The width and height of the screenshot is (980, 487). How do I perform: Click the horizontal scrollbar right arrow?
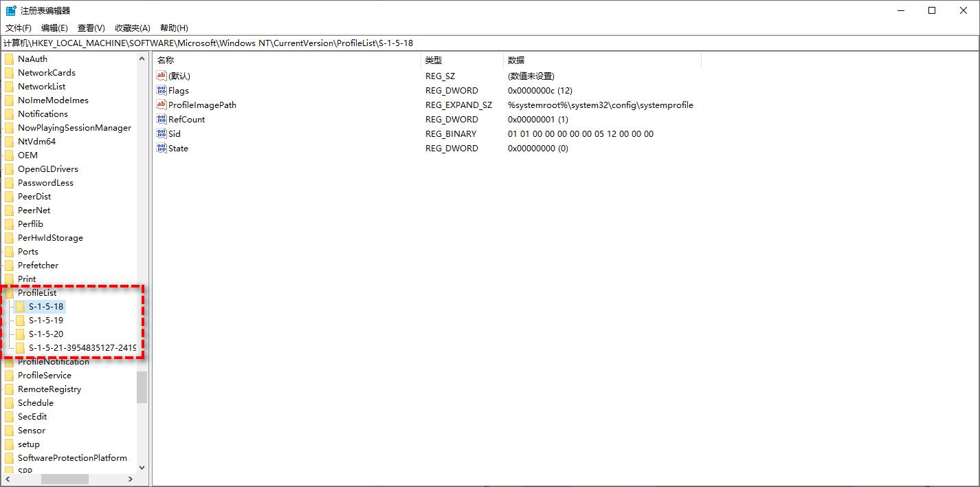(131, 479)
